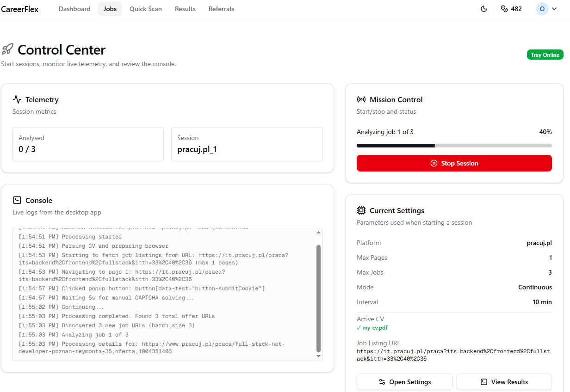
Task: Toggle dark mode with the moon icon
Action: (x=484, y=9)
